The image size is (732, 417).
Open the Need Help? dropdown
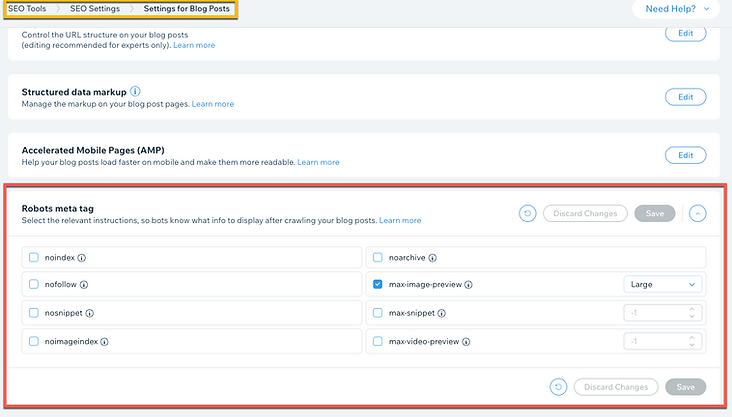click(676, 9)
